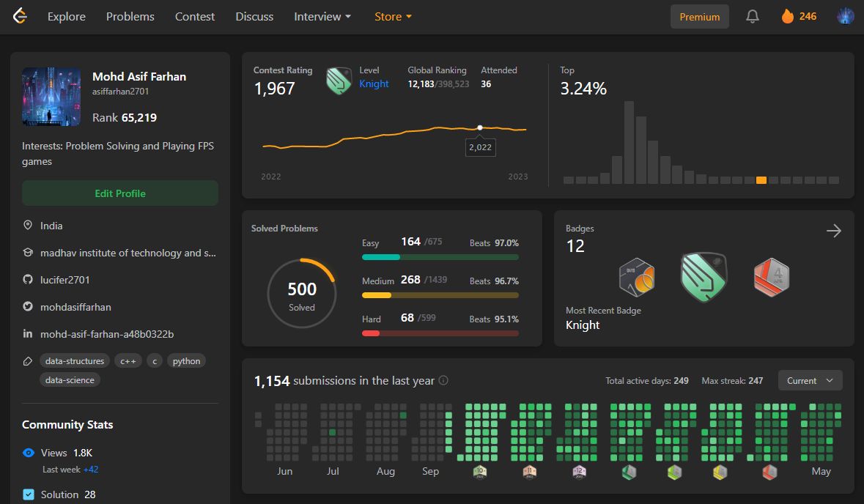Click the python skill tag
This screenshot has height=504, width=864.
click(186, 361)
